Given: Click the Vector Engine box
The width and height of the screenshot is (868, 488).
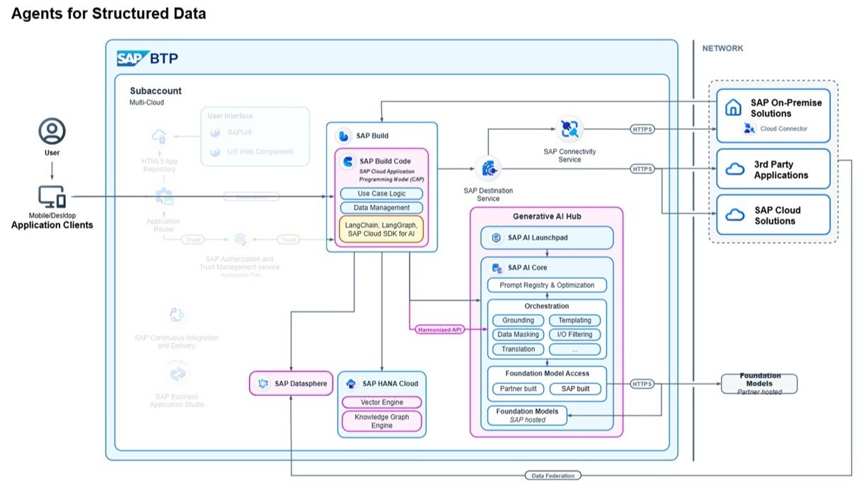Looking at the screenshot, I should 382,402.
